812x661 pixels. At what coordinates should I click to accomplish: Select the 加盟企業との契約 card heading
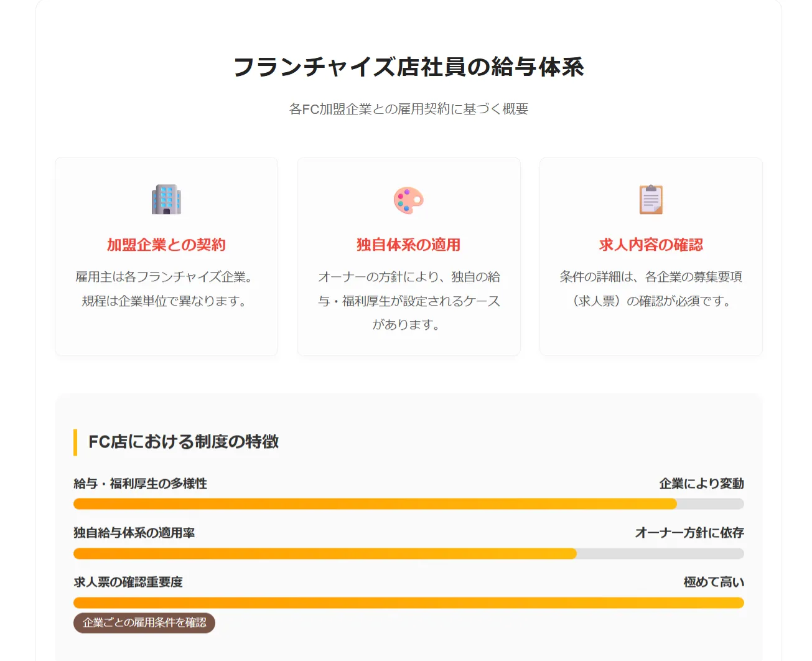(x=166, y=245)
